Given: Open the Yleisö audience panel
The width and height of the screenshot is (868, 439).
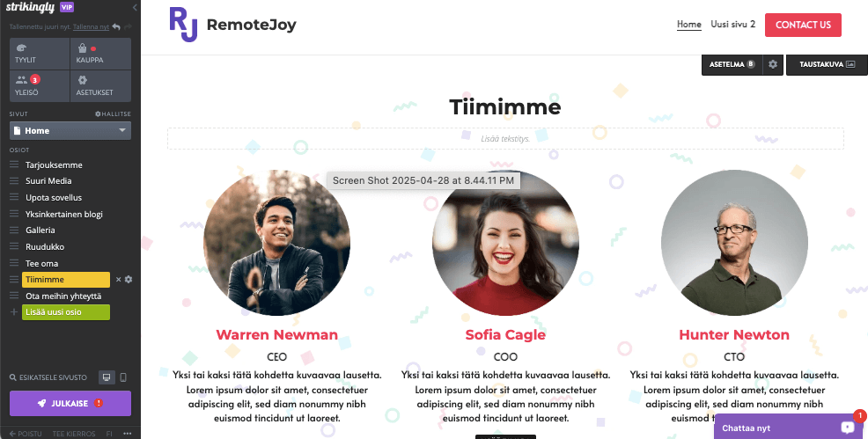Looking at the screenshot, I should [x=40, y=86].
